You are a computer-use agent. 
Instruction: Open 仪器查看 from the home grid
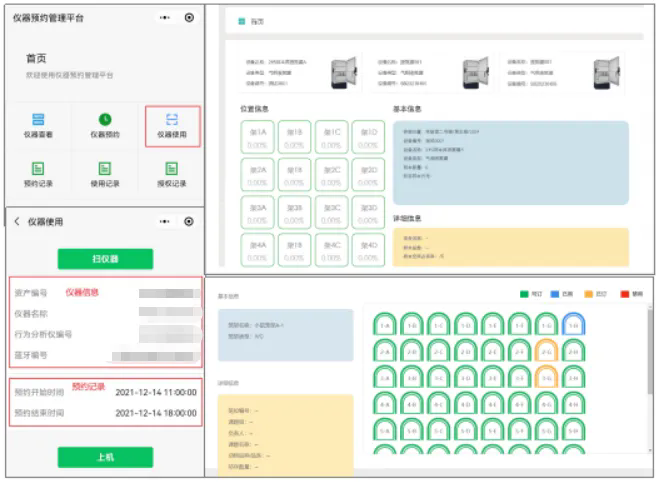(x=38, y=125)
